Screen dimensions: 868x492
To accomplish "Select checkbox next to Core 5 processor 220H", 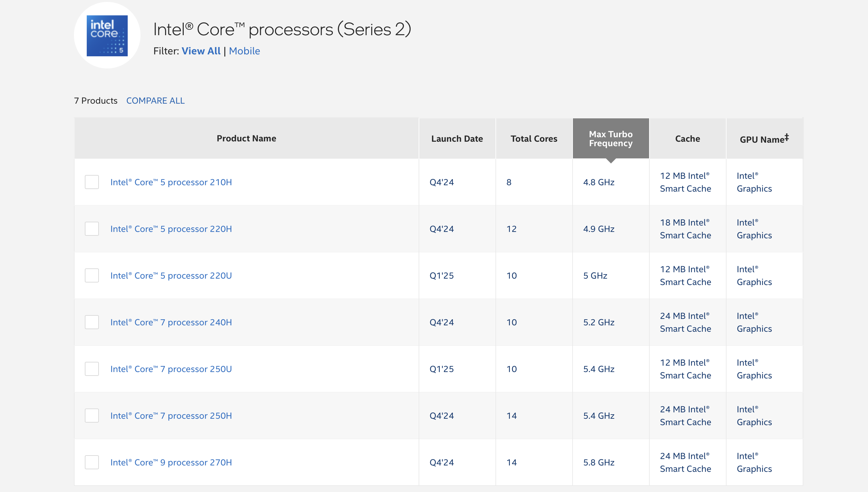I will click(92, 229).
